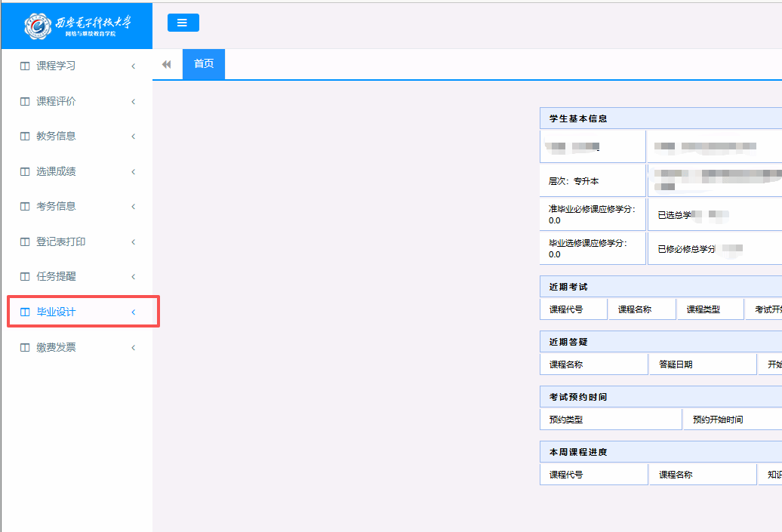Open 考务信息 menu label
Viewport: 782px width, 532px height.
pyautogui.click(x=56, y=207)
